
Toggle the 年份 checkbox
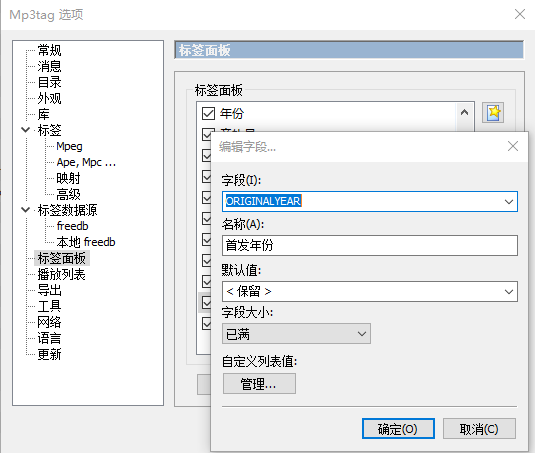click(x=208, y=114)
